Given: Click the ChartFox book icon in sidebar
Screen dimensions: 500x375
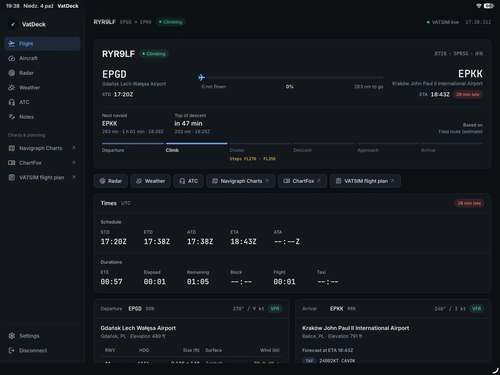Looking at the screenshot, I should pyautogui.click(x=12, y=163).
